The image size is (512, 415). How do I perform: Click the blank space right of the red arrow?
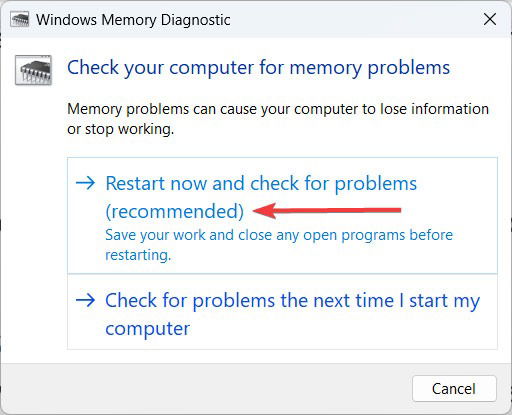(448, 210)
